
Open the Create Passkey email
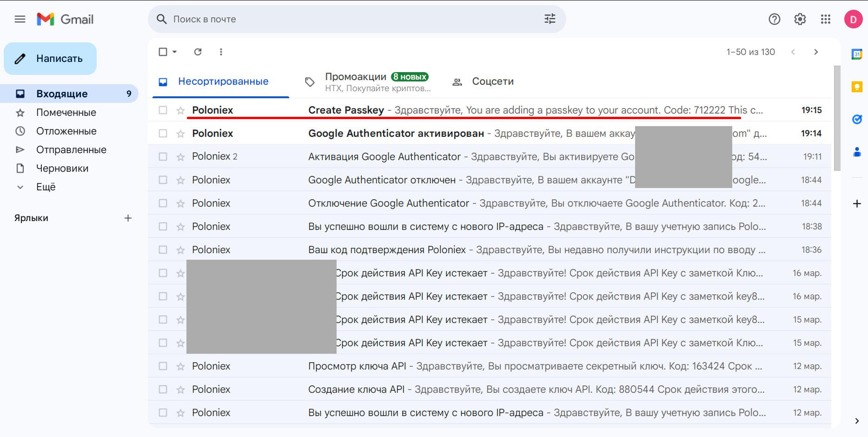pyautogui.click(x=490, y=110)
